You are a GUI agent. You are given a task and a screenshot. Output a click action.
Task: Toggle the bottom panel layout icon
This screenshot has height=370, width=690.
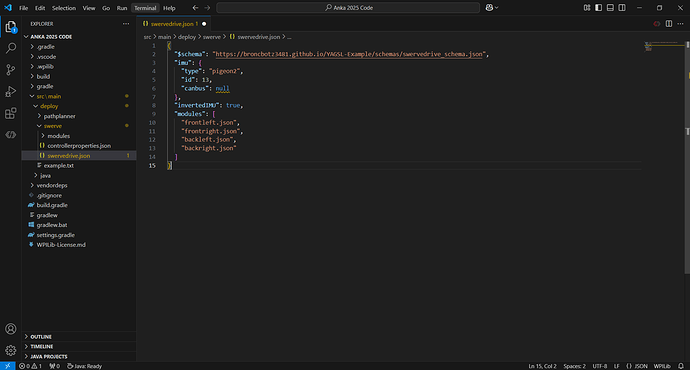(610, 8)
